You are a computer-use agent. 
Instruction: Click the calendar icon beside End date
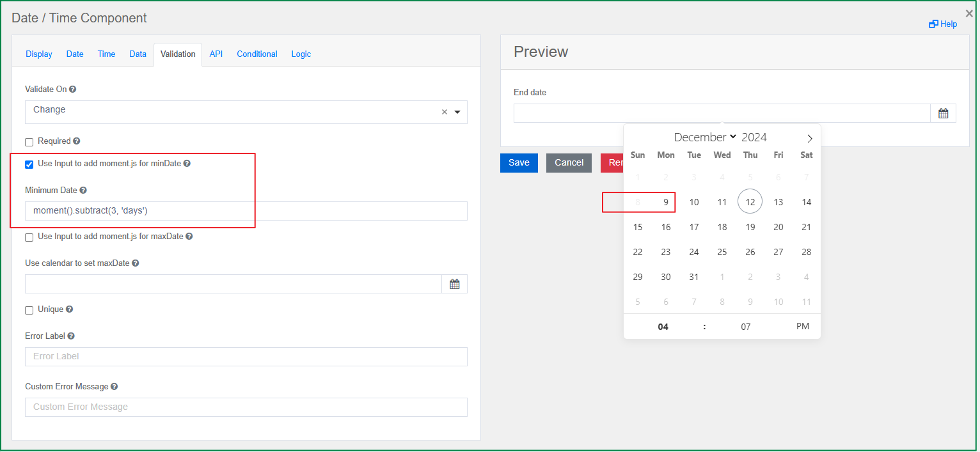(x=944, y=113)
